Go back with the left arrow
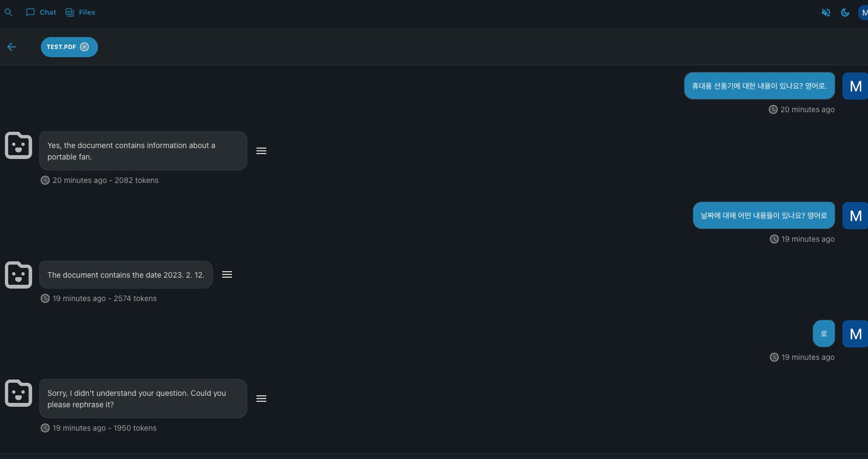The height and width of the screenshot is (459, 868). [x=11, y=47]
